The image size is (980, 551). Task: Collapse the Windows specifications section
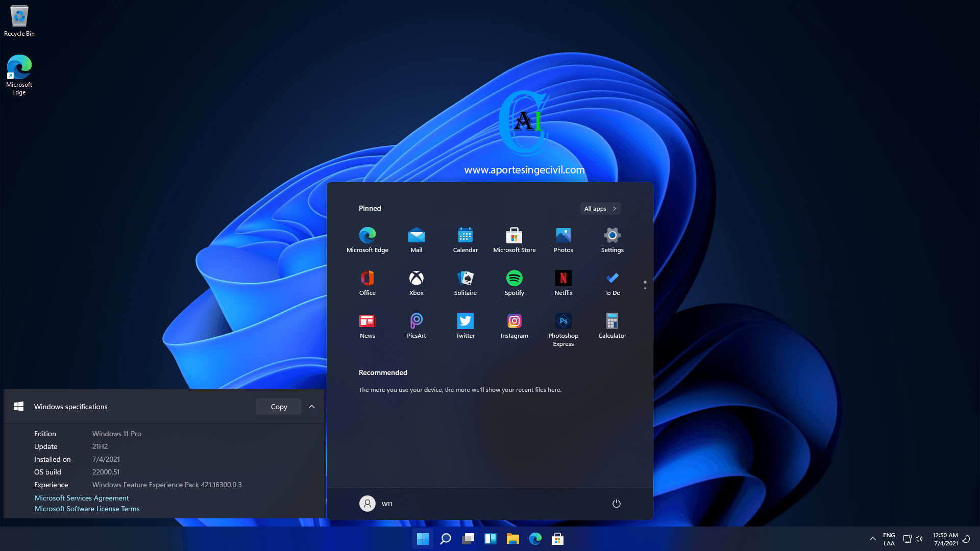pyautogui.click(x=312, y=407)
